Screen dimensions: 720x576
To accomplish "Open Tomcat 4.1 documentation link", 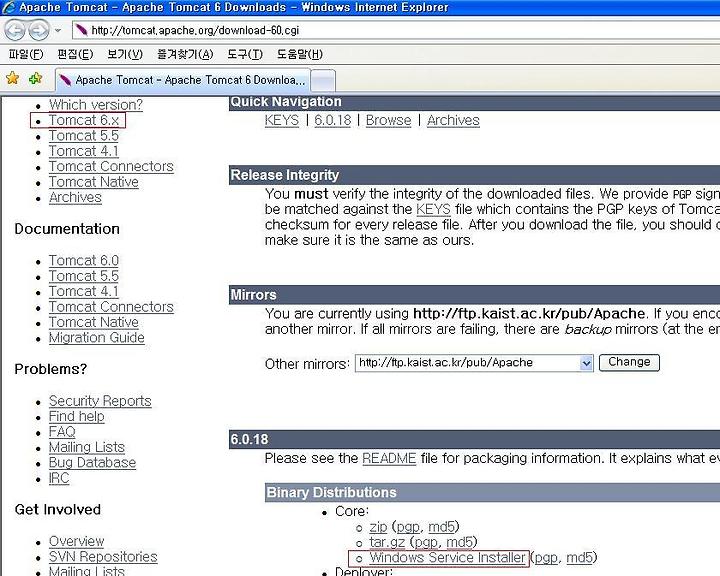I will click(x=84, y=291).
